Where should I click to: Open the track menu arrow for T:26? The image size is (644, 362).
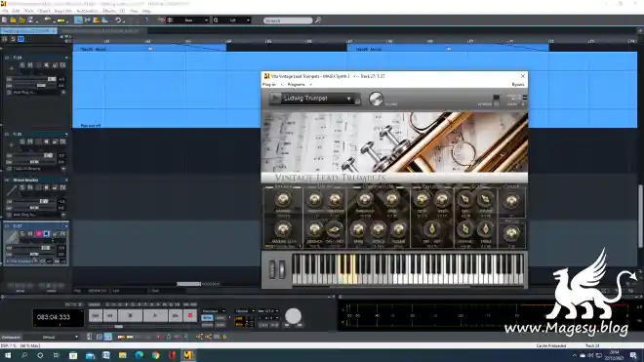(x=66, y=134)
